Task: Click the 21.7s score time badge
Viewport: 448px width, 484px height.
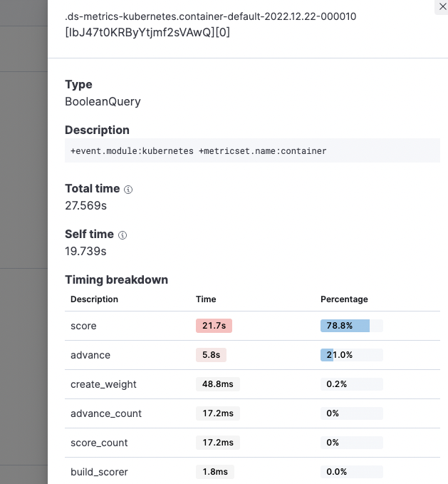Action: point(214,326)
